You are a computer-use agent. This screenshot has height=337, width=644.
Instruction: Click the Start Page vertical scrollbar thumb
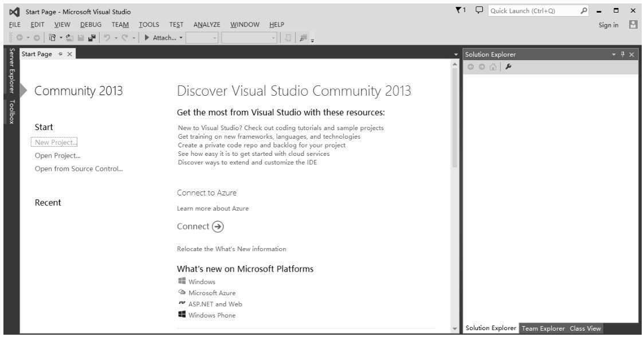click(455, 117)
